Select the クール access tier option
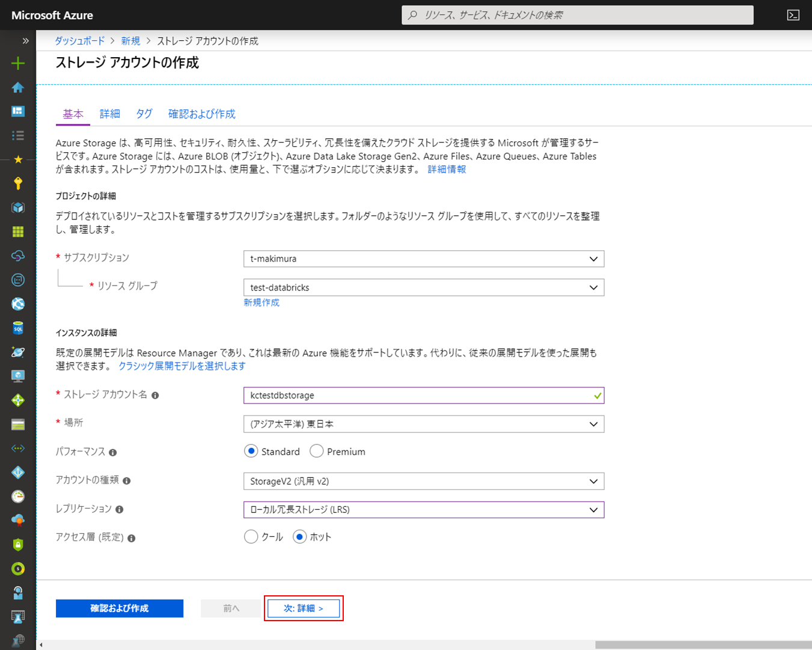The image size is (812, 650). tap(251, 536)
